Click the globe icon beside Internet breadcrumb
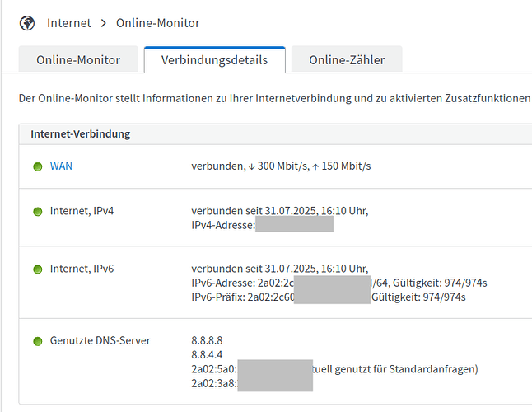This screenshot has width=532, height=412. point(27,23)
